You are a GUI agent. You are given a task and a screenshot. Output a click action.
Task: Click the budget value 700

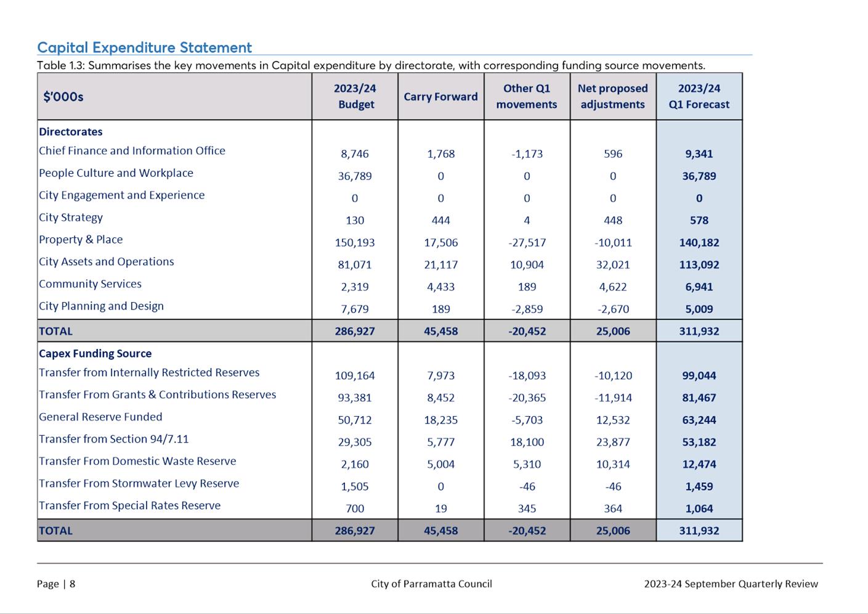pos(355,509)
